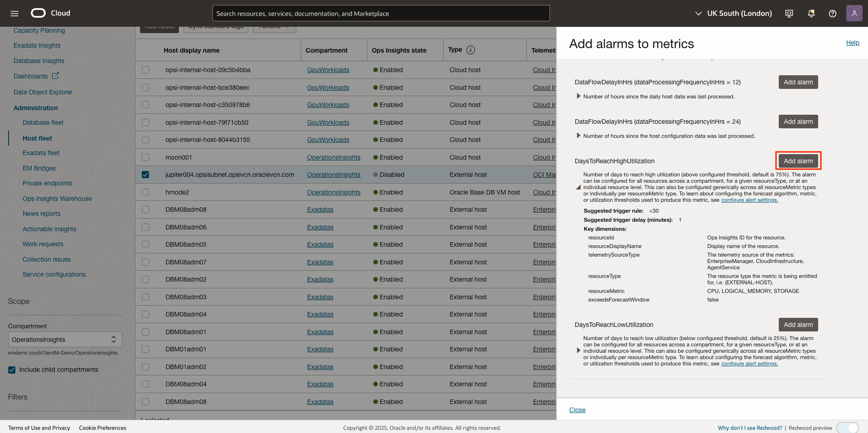The height and width of the screenshot is (433, 868).
Task: Collapse DaysToReachHighUtilization description triangle
Action: pyautogui.click(x=578, y=187)
